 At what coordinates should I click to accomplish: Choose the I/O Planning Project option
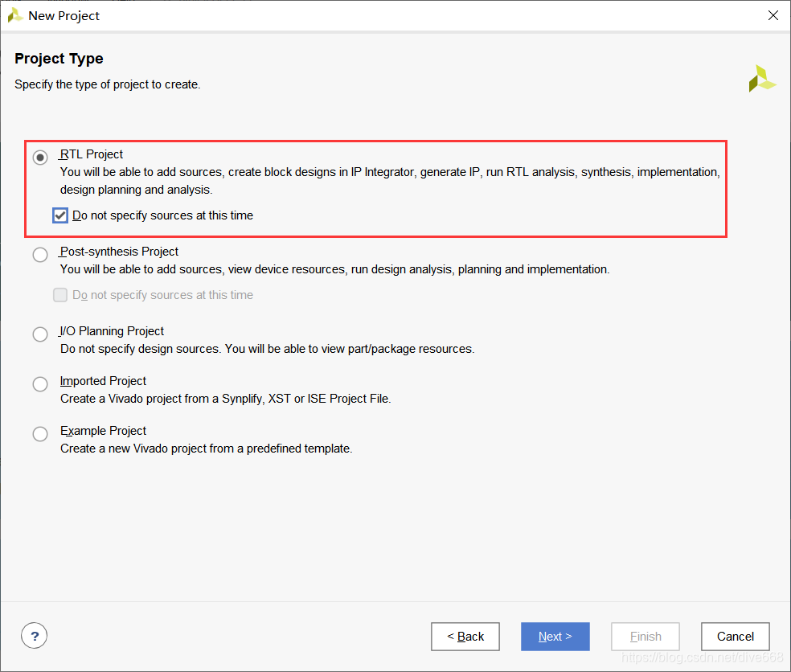(40, 334)
